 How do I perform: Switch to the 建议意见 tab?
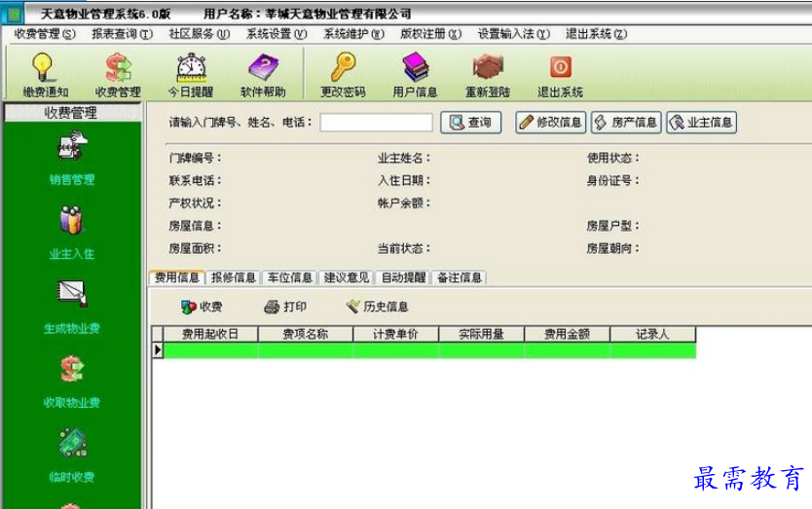coord(347,277)
